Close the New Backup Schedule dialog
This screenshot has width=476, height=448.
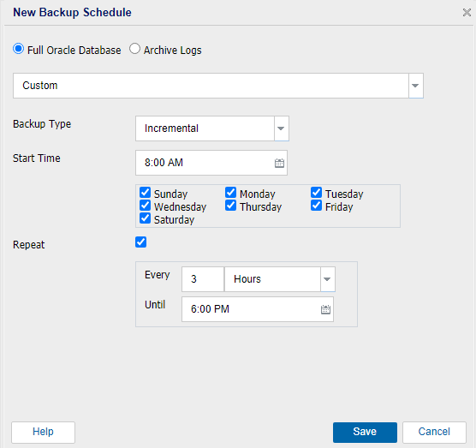467,13
